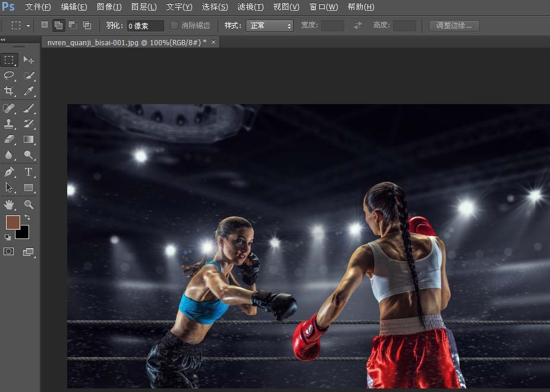Select the Pen tool
Image resolution: width=550 pixels, height=392 pixels.
[x=9, y=172]
